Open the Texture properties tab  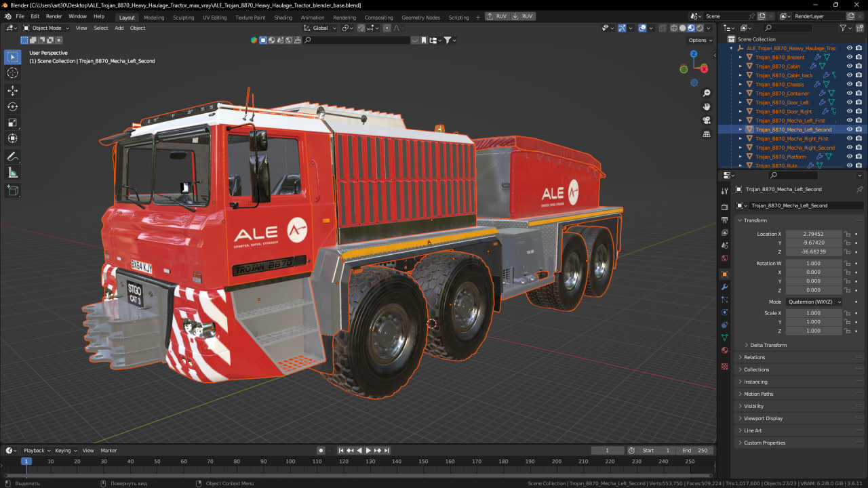[x=724, y=366]
